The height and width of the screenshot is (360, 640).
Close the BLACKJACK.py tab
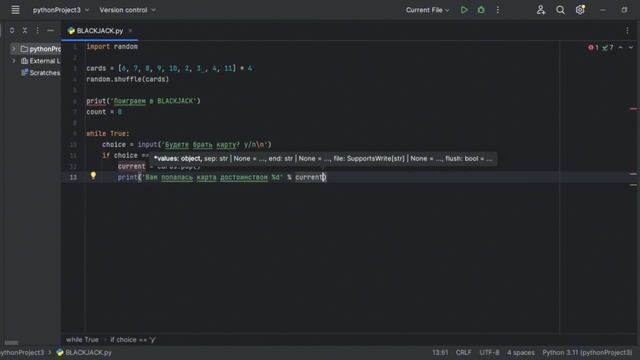tap(130, 31)
